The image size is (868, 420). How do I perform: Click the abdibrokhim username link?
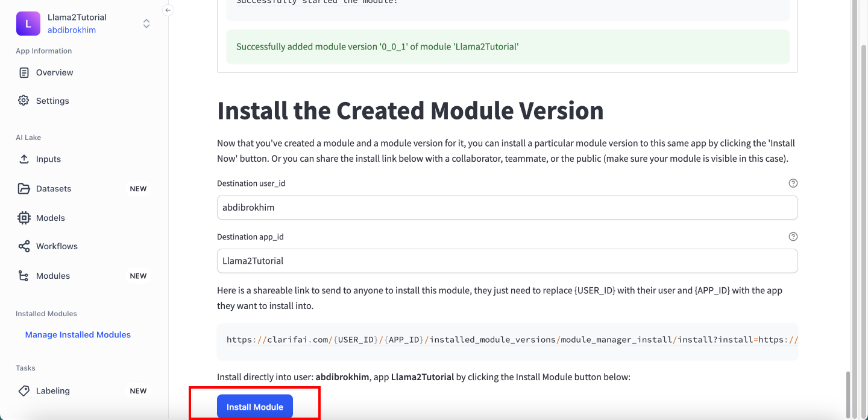point(72,30)
